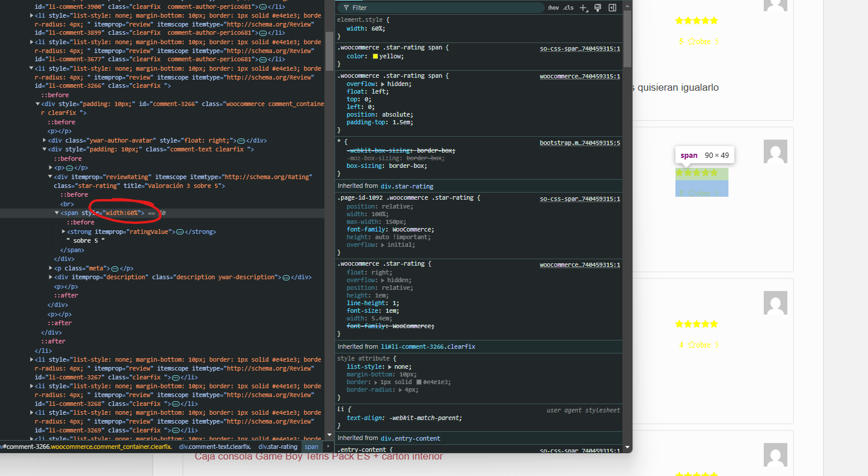Open the paintbrush rendering emulations icon
Screen dimensions: 868x476
pos(598,8)
